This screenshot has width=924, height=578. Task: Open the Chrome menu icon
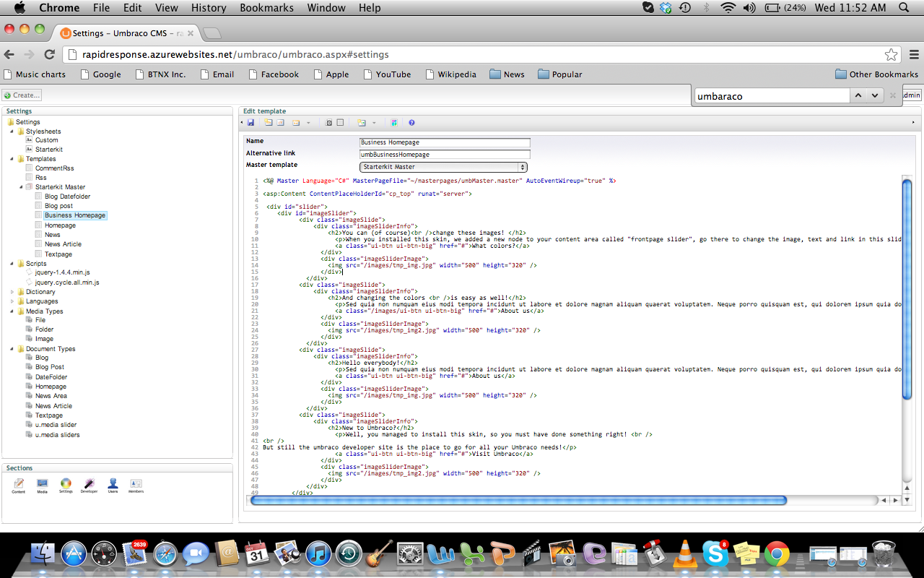point(914,55)
